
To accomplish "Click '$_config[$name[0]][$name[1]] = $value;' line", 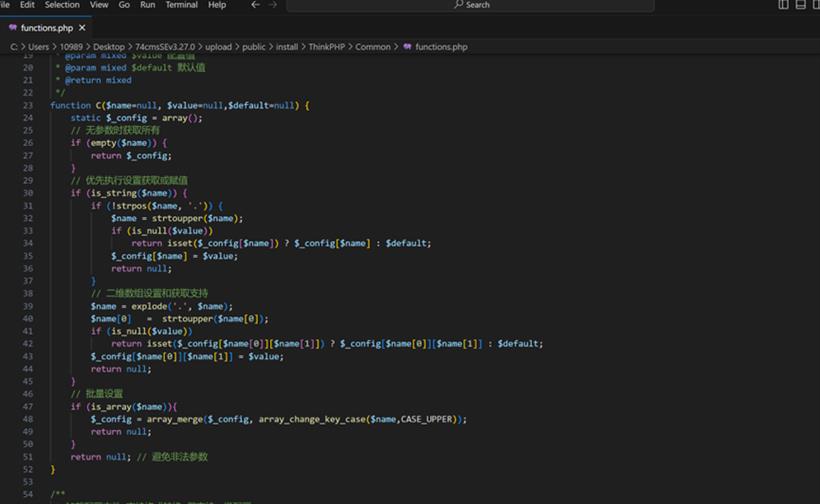I will [x=187, y=356].
